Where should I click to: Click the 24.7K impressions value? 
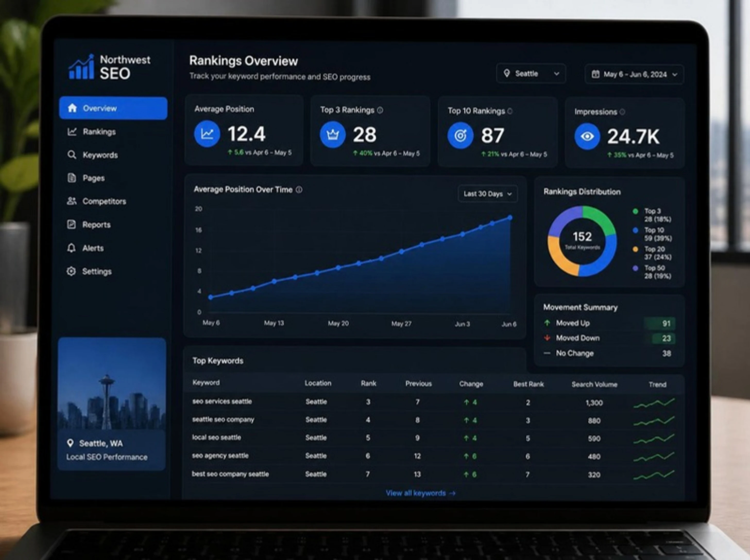click(x=633, y=137)
